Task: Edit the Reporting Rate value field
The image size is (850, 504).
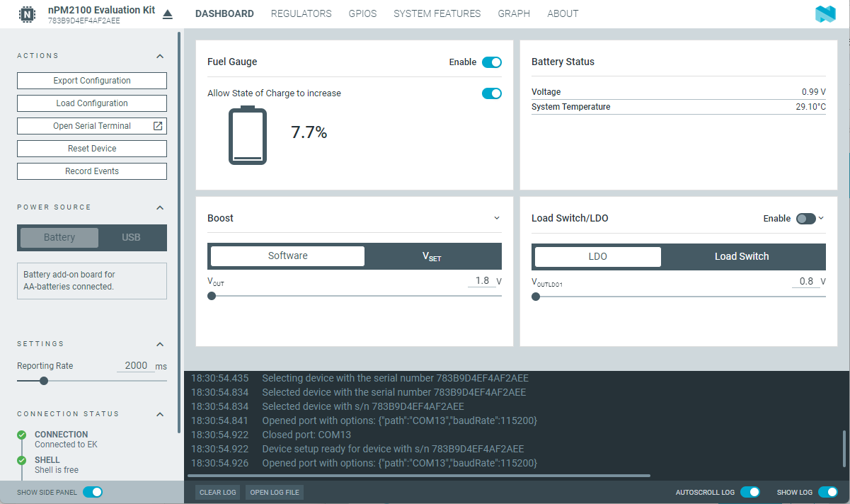Action: click(134, 366)
